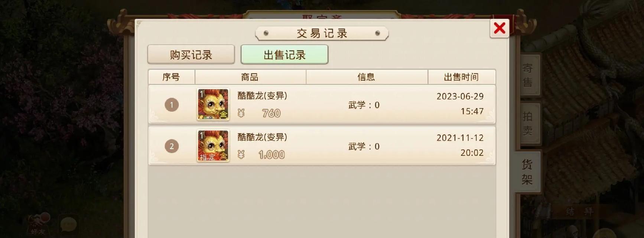Select the 货架 side tab
The height and width of the screenshot is (238, 644).
[x=527, y=172]
